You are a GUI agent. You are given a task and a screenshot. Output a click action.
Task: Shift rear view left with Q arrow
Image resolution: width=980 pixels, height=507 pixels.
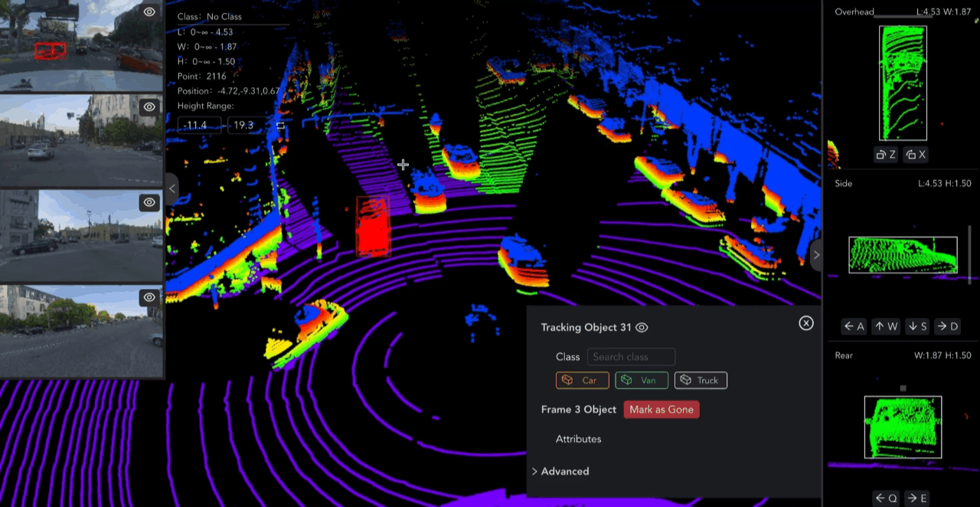pyautogui.click(x=886, y=499)
